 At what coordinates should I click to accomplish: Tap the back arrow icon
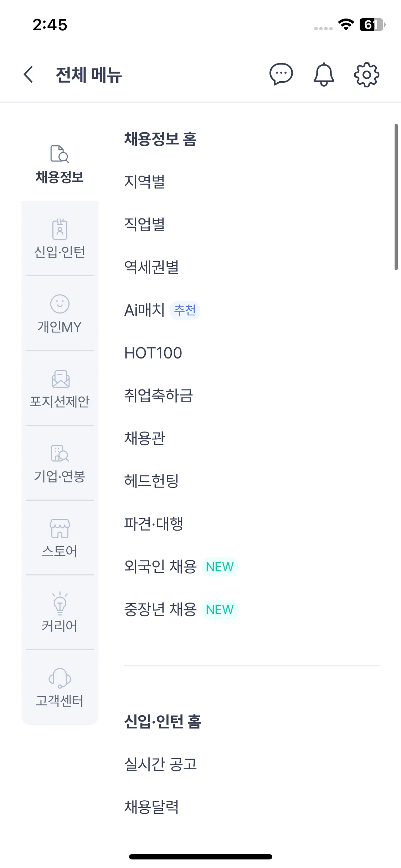pyautogui.click(x=29, y=74)
